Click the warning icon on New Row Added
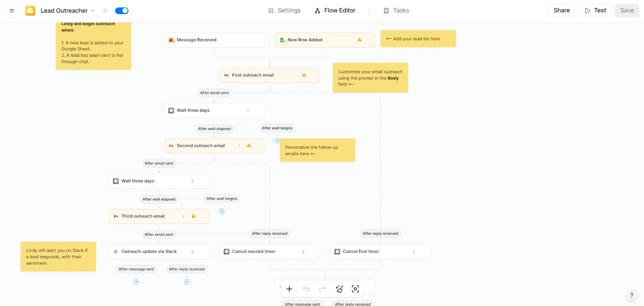This screenshot has height=306, width=644. point(359,40)
